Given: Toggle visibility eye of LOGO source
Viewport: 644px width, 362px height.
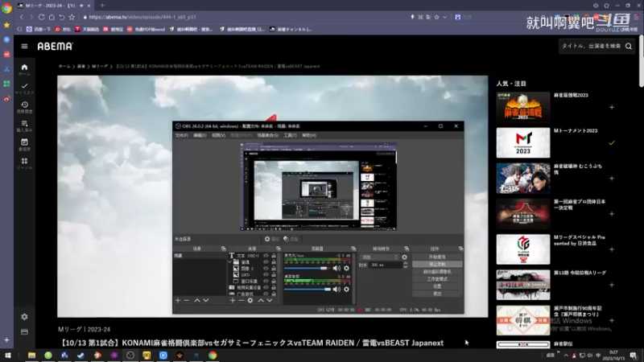Looking at the screenshot, I should point(266,274).
